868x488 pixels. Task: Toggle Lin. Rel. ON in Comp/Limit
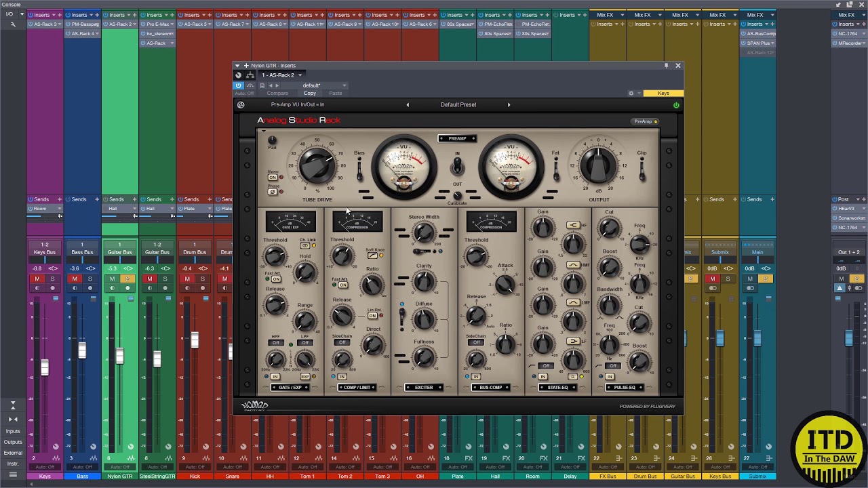coord(372,316)
